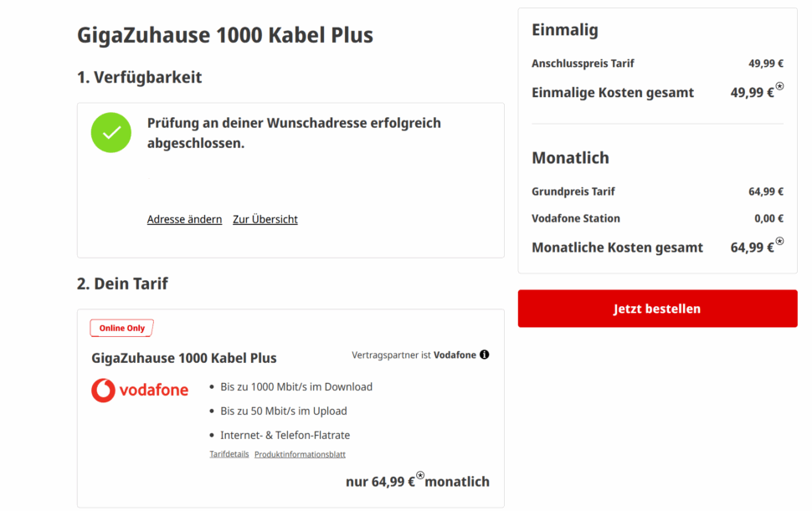Click the 2. Dein Tarif section heading
Screen dimensions: 812x511
click(122, 284)
